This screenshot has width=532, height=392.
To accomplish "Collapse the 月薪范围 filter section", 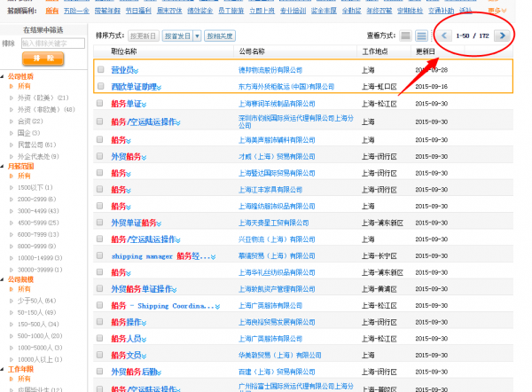I will click(4, 165).
